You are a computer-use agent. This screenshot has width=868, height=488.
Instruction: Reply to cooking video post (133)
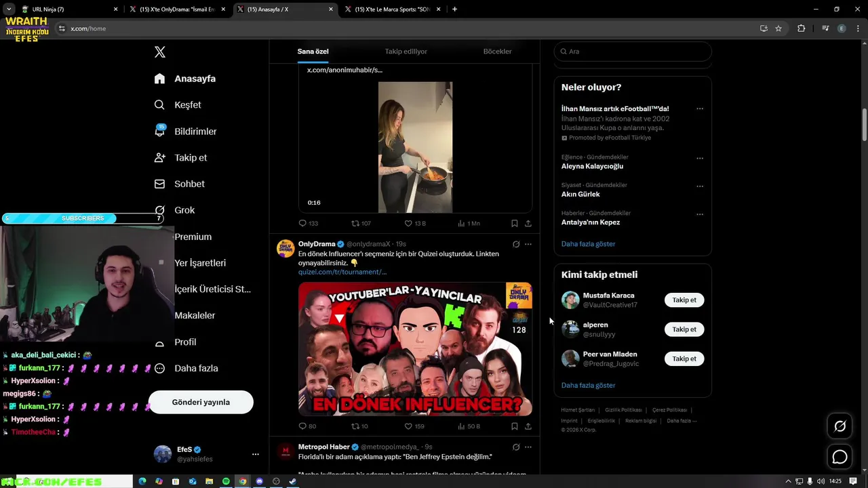309,223
